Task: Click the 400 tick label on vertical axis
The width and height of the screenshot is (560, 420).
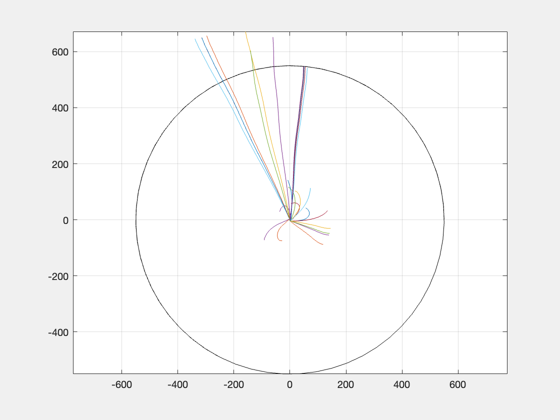Action: (60, 108)
